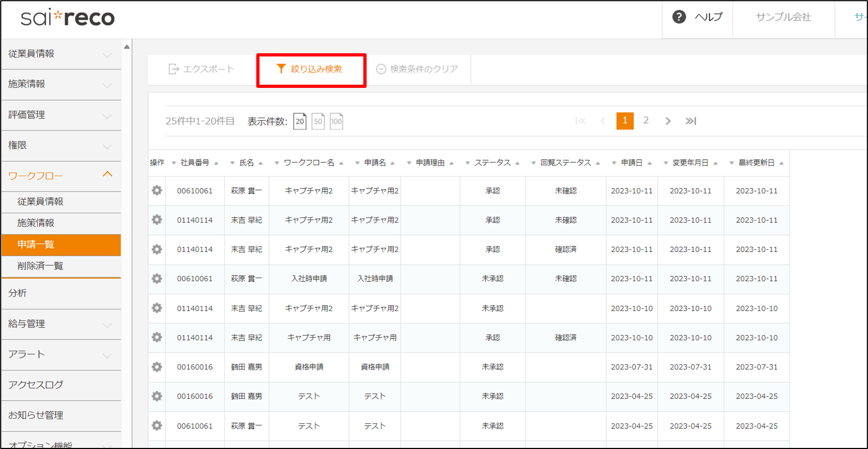Sort ascending by 社員番号 column
Screen dimensions: 868x449
click(216, 164)
